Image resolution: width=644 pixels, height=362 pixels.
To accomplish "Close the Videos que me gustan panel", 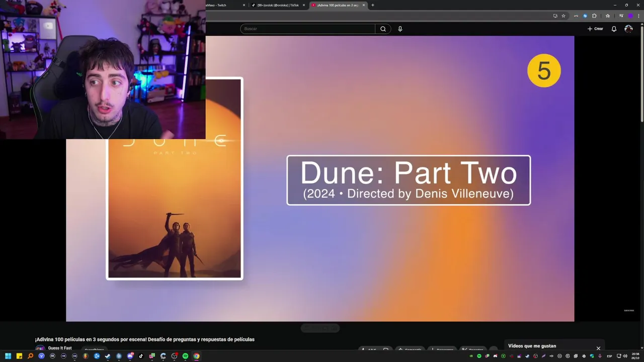I will [598, 348].
